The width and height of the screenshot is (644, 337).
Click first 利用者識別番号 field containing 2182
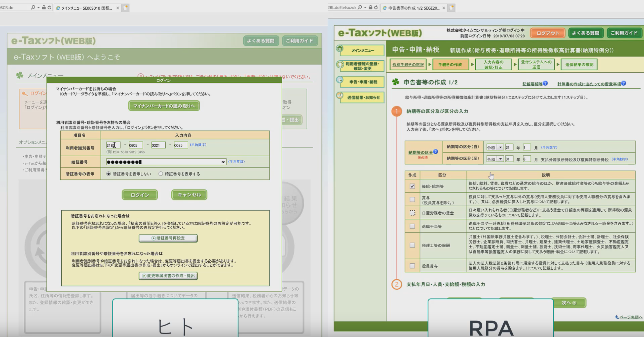click(x=113, y=145)
